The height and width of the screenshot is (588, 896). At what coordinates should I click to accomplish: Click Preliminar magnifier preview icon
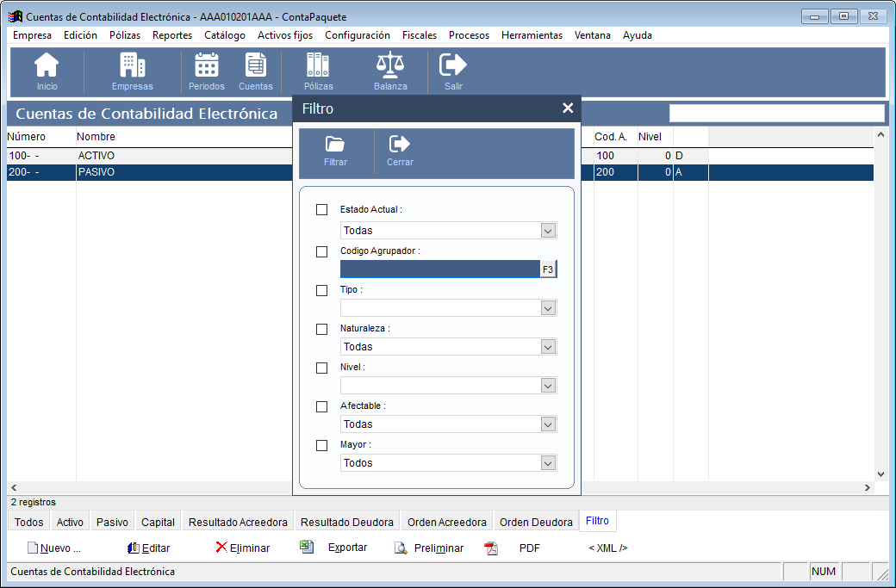(x=401, y=548)
